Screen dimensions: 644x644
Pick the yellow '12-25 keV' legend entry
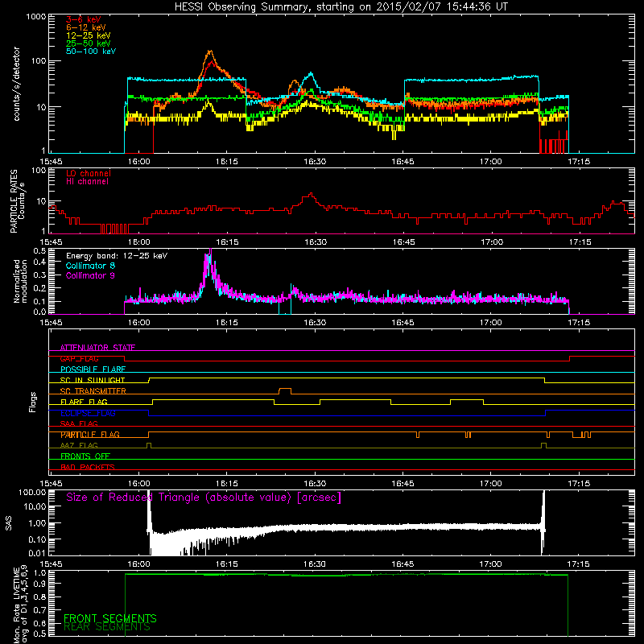click(x=89, y=35)
